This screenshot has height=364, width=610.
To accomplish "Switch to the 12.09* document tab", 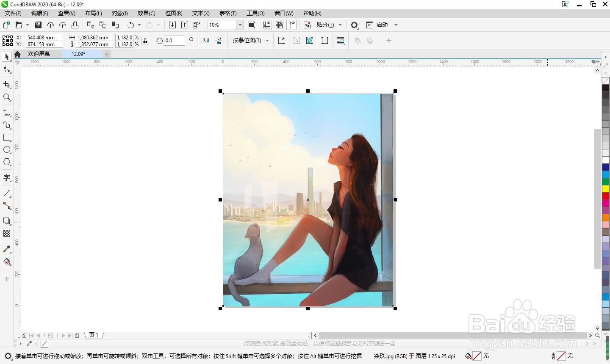I will tap(82, 54).
